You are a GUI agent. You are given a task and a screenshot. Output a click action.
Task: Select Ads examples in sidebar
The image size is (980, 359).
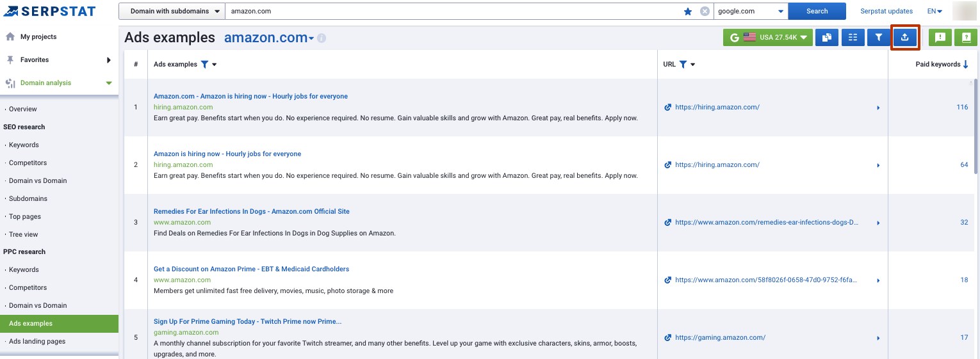[x=59, y=323]
